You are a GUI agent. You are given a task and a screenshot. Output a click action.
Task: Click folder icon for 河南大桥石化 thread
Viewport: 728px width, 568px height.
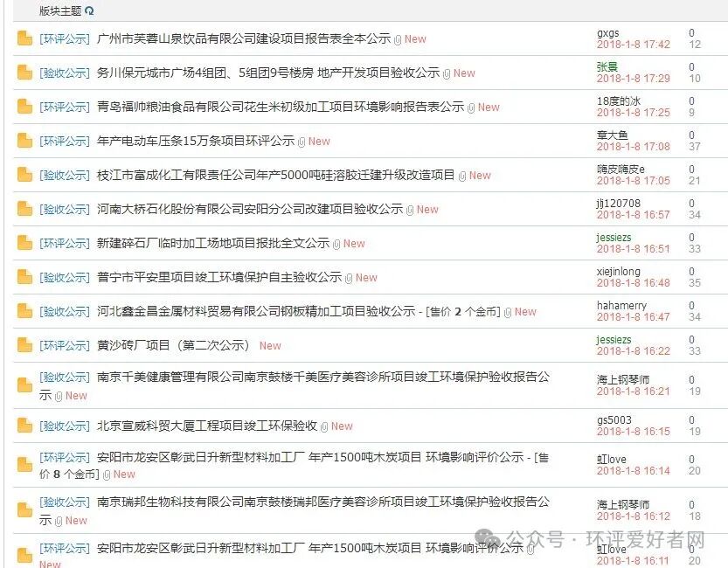pos(24,209)
